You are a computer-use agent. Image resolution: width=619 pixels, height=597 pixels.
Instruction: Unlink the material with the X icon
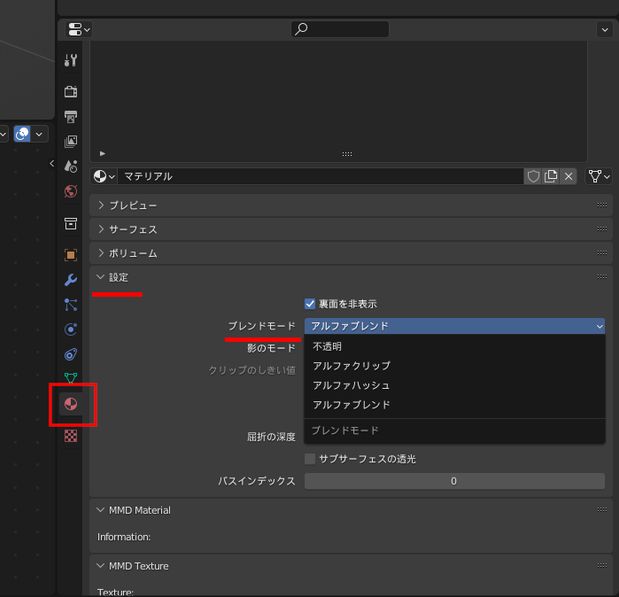click(x=569, y=176)
